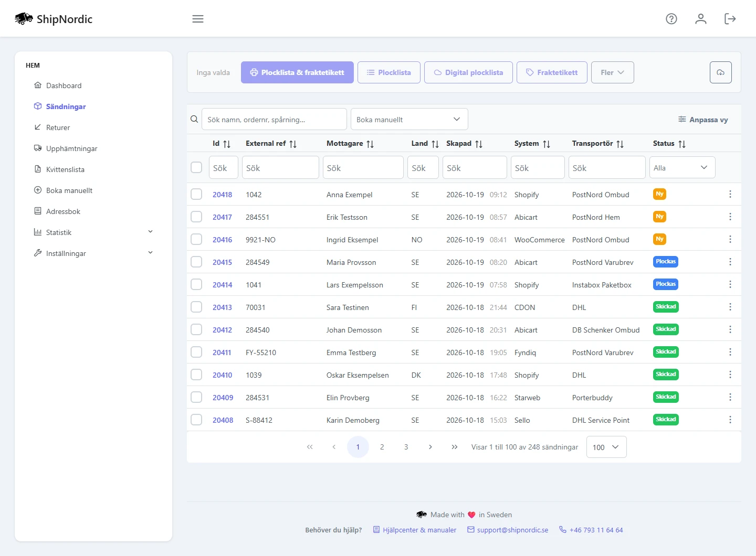Open the Hjälpcenter & manualer link

click(415, 530)
